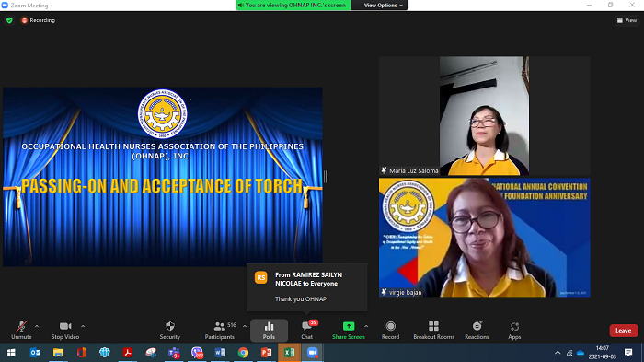The image size is (644, 362).
Task: Click the Zoom icon on the taskbar
Action: (x=313, y=353)
